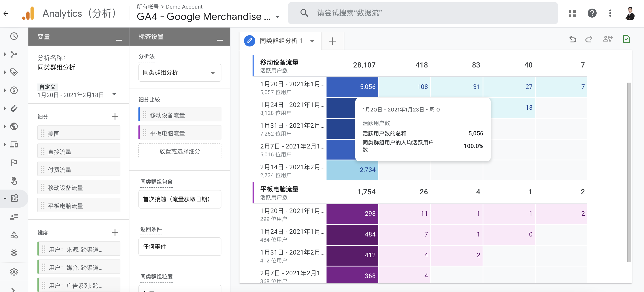Open the 分析法 technique dropdown
This screenshot has height=292, width=644.
pos(180,73)
